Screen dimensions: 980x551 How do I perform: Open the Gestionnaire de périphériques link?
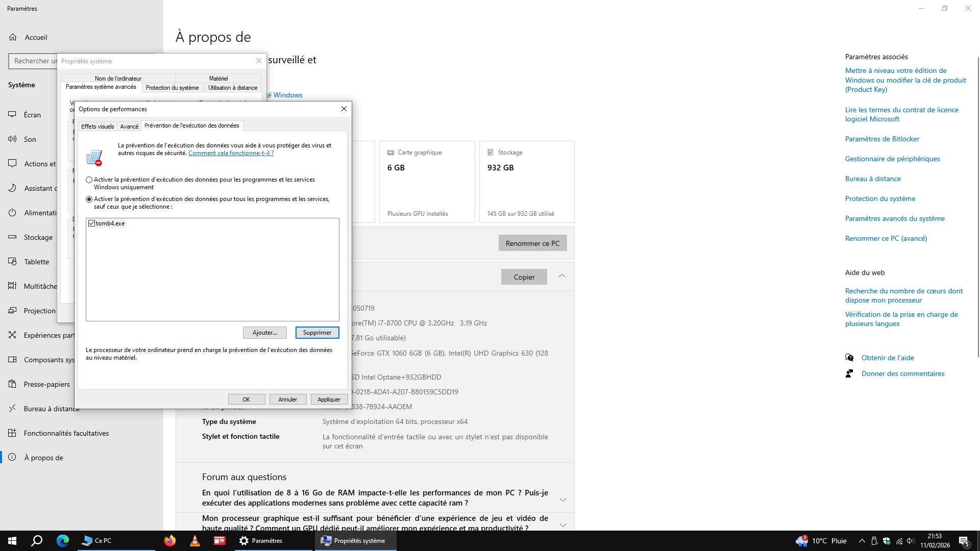tap(892, 159)
